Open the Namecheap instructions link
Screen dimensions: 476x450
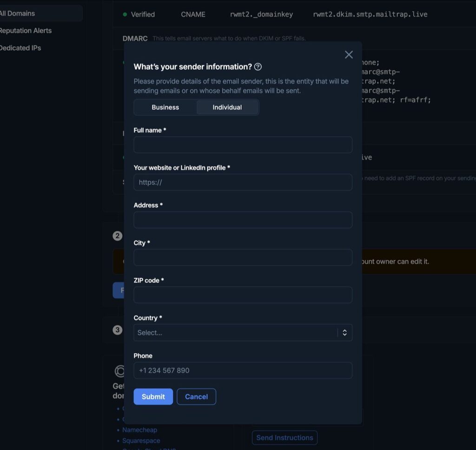click(139, 430)
